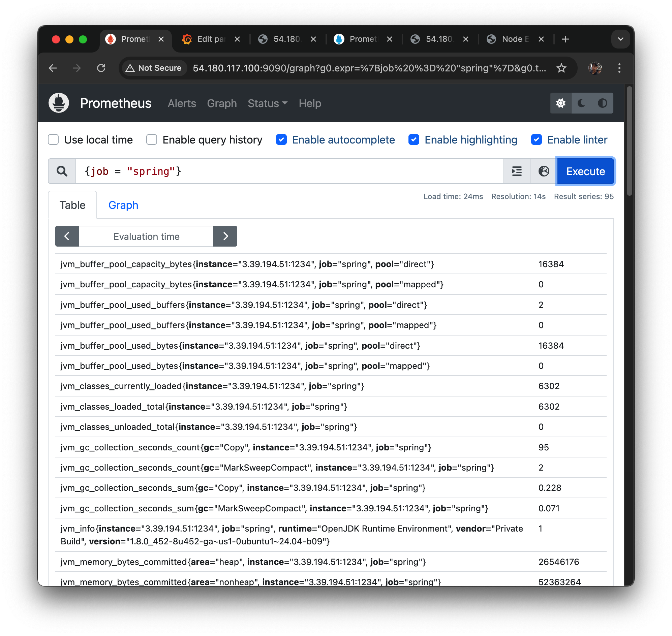672x636 pixels.
Task: Expand the Status dropdown menu
Action: (267, 103)
